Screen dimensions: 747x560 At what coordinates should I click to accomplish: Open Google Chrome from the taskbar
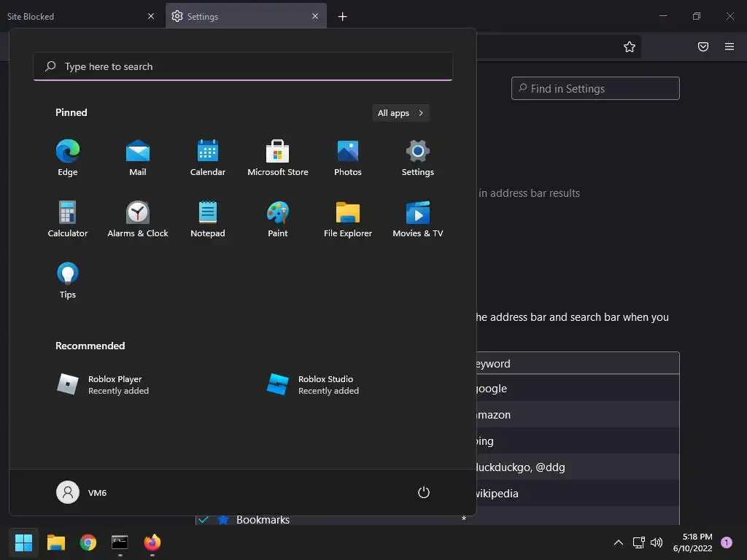[x=88, y=542]
